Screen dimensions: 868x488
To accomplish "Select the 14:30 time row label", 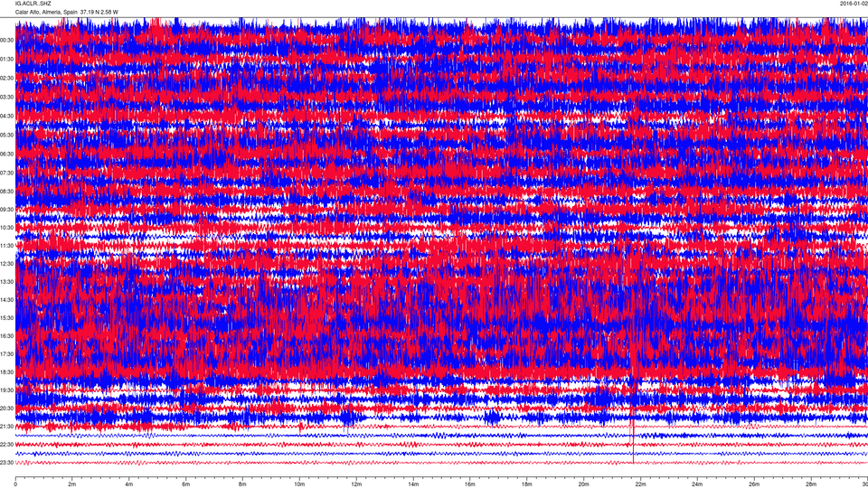I will [6, 300].
